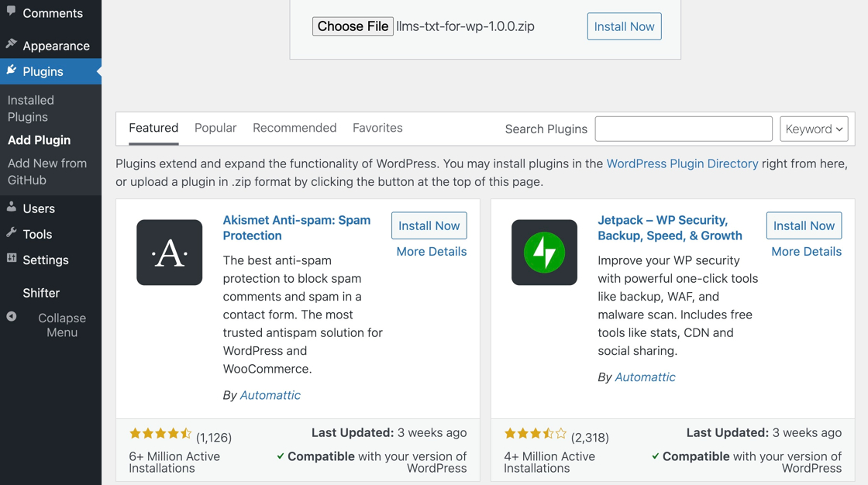This screenshot has width=868, height=485.
Task: Click Akismet star rating
Action: click(160, 434)
